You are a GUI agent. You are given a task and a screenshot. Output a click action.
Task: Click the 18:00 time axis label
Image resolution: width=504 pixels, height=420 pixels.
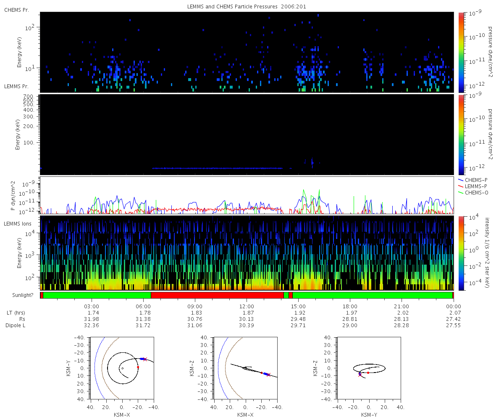coord(350,307)
